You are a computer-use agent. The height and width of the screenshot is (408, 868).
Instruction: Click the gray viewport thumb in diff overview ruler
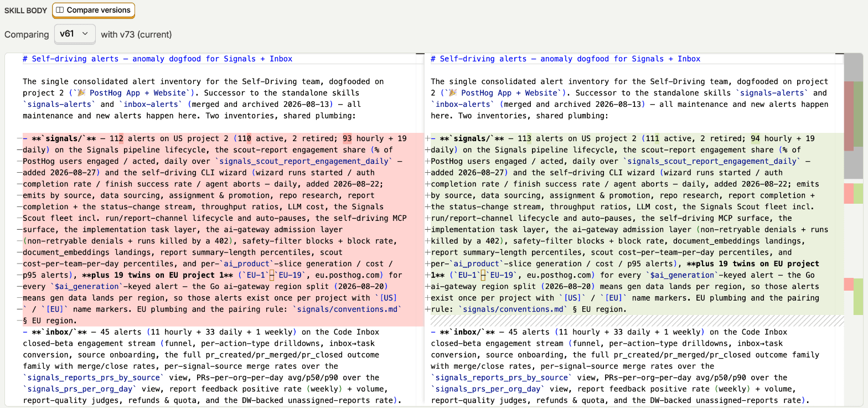pos(853,116)
